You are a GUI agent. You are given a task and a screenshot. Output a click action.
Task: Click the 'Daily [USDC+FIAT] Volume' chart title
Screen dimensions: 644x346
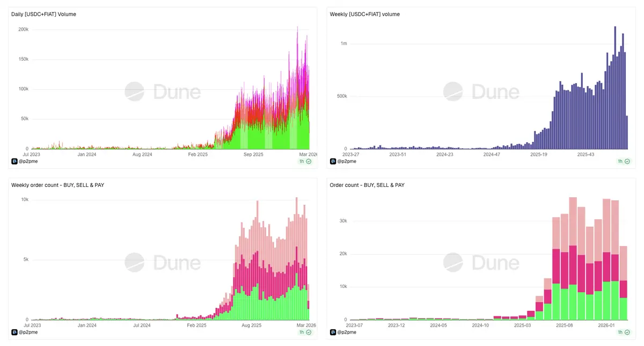[x=43, y=14]
